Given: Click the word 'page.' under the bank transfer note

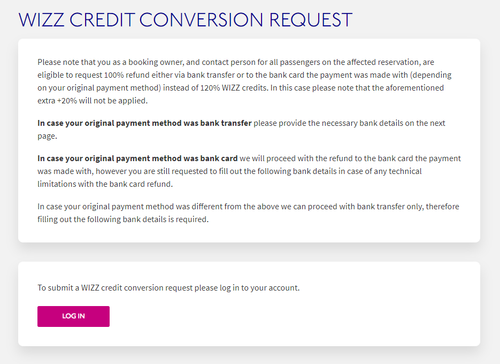Looking at the screenshot, I should [x=47, y=136].
